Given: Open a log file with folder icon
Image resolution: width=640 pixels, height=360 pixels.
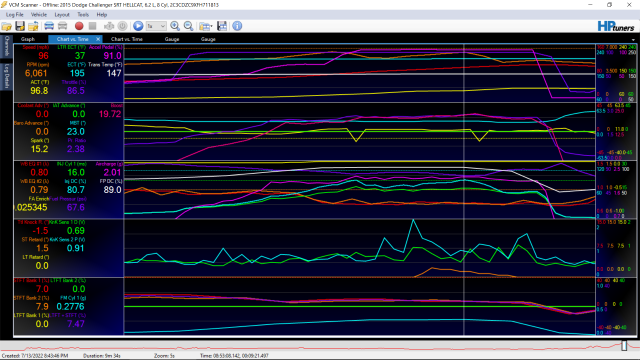Looking at the screenshot, I should click(x=7, y=26).
